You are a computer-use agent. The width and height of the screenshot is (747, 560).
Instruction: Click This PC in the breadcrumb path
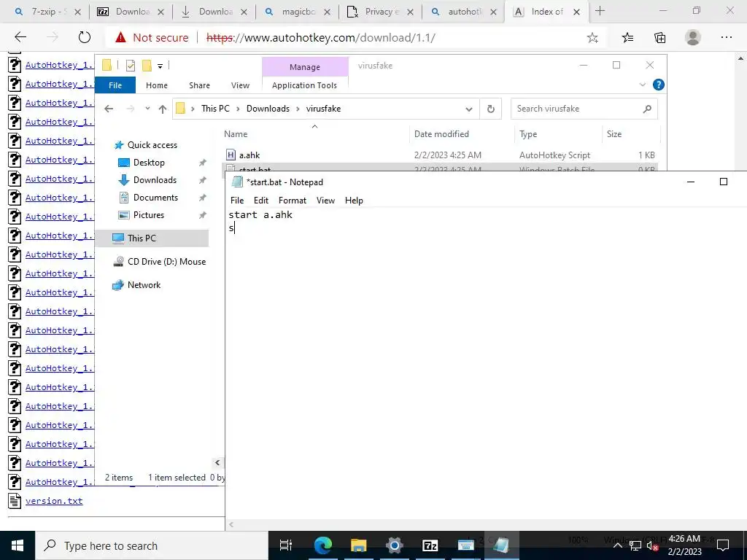(x=215, y=109)
